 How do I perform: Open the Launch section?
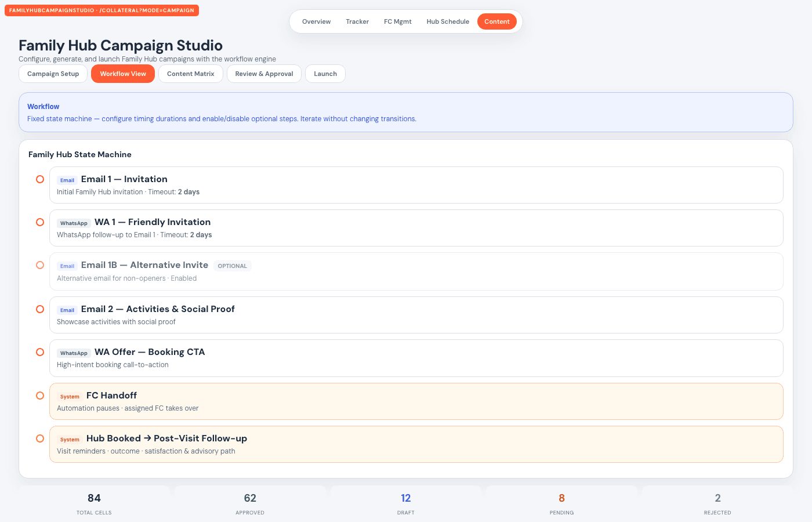point(325,74)
